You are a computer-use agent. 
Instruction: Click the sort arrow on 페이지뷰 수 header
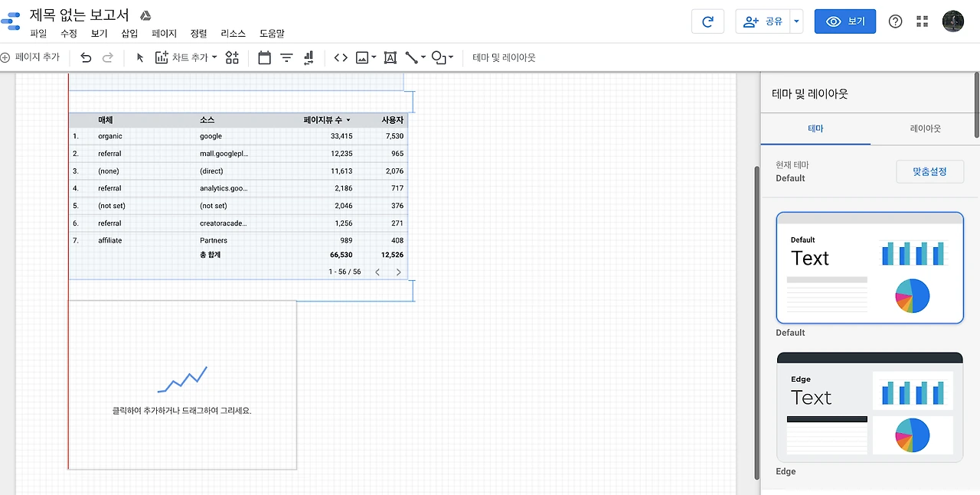click(348, 120)
